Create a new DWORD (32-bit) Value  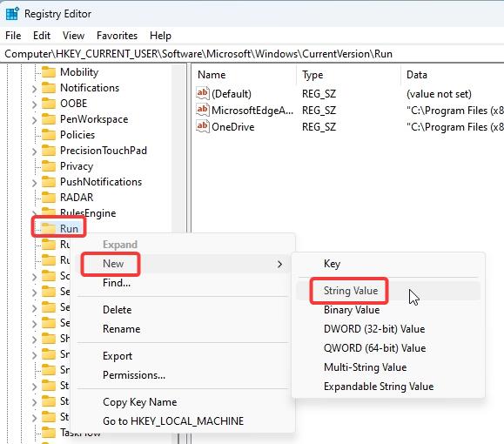pyautogui.click(x=388, y=329)
